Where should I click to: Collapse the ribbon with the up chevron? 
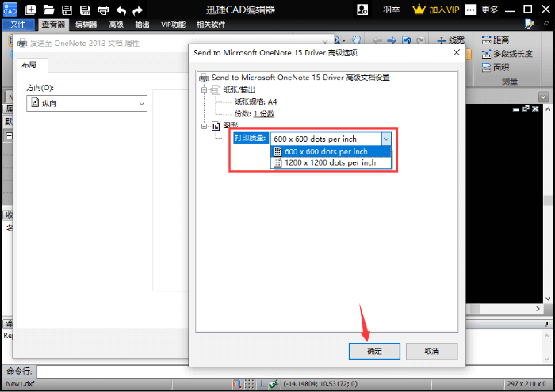coord(546,24)
